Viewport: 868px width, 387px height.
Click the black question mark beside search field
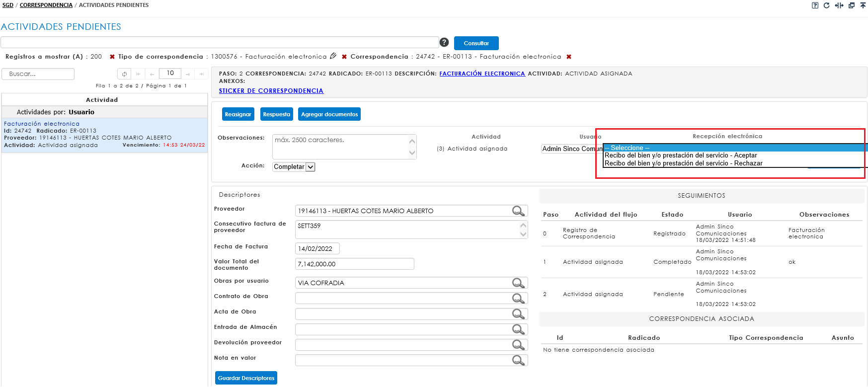pos(444,42)
